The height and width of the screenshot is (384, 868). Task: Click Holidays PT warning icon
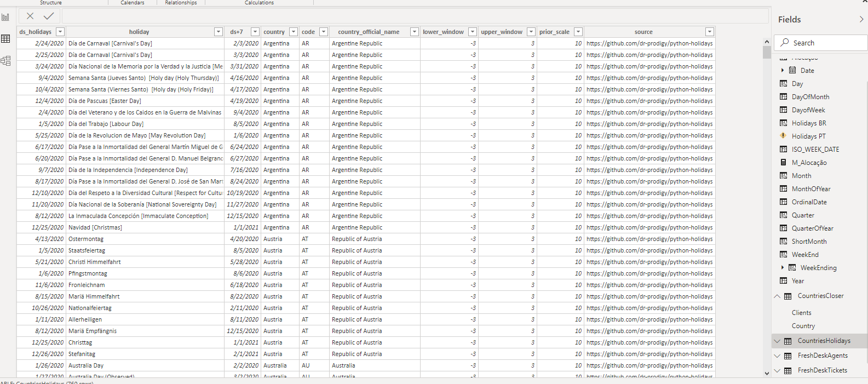click(784, 136)
